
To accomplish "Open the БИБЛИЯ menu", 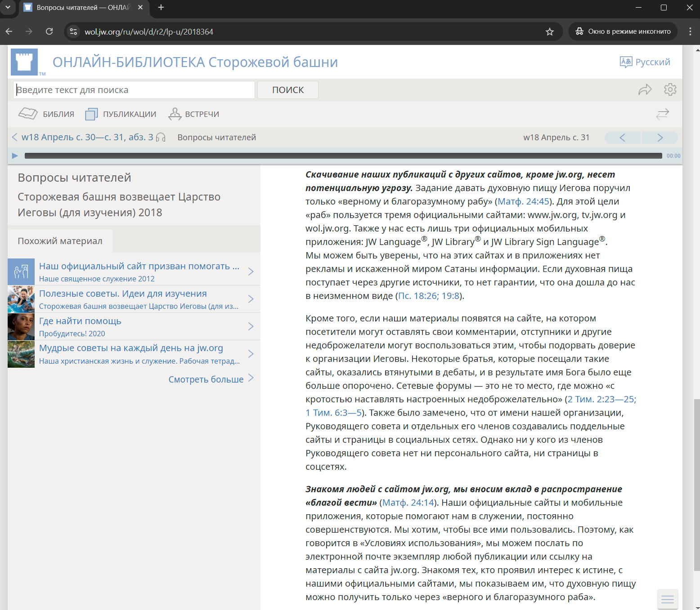I will [46, 114].
